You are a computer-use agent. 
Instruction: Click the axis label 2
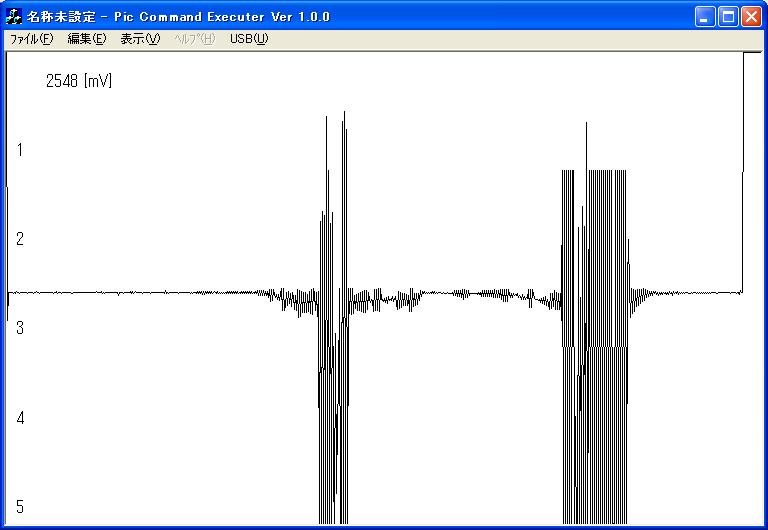pos(20,239)
